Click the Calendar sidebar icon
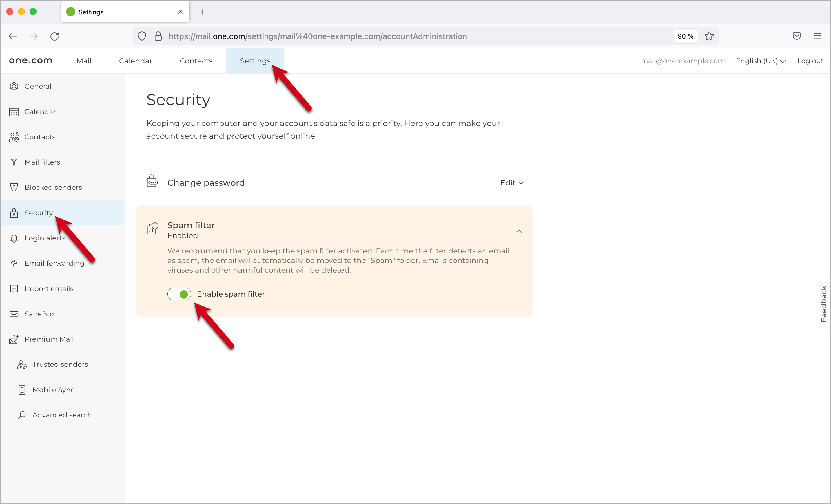This screenshot has width=831, height=504. [15, 112]
